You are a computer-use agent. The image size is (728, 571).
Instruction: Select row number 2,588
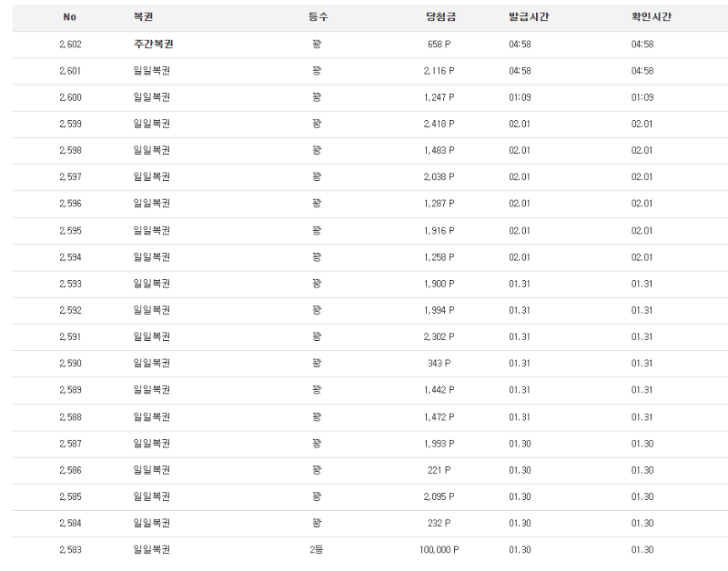(70, 417)
